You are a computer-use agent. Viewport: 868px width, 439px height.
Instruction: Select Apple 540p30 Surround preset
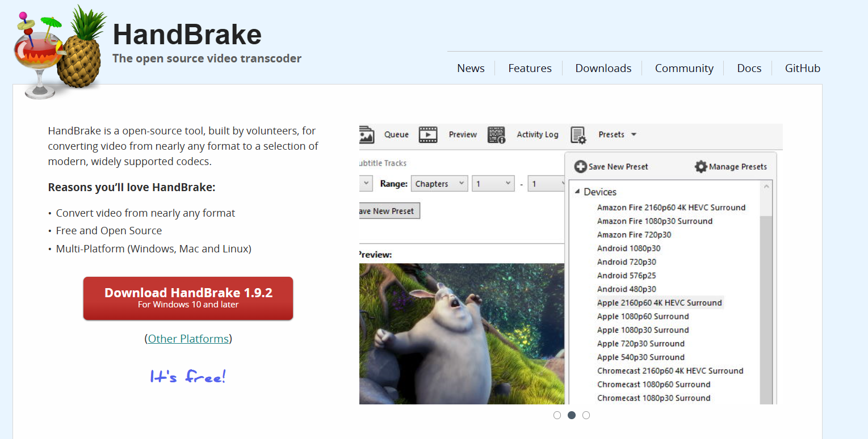coord(640,357)
